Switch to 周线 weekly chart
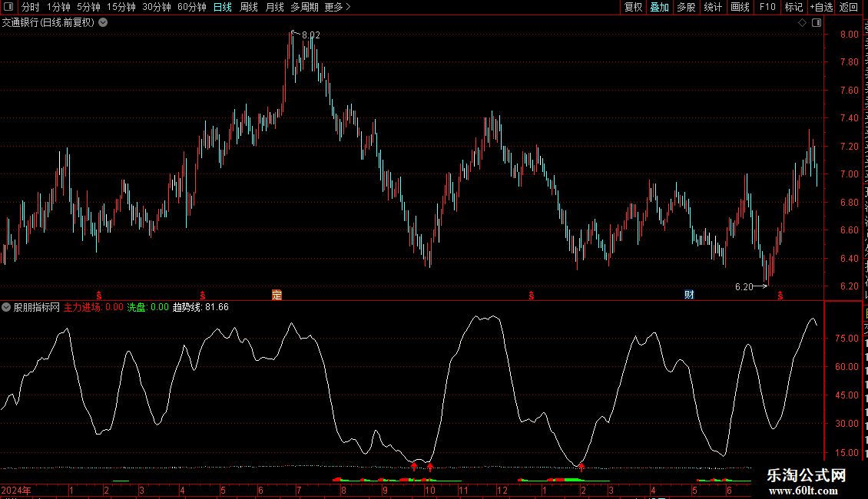This screenshot has height=499, width=868. click(249, 7)
